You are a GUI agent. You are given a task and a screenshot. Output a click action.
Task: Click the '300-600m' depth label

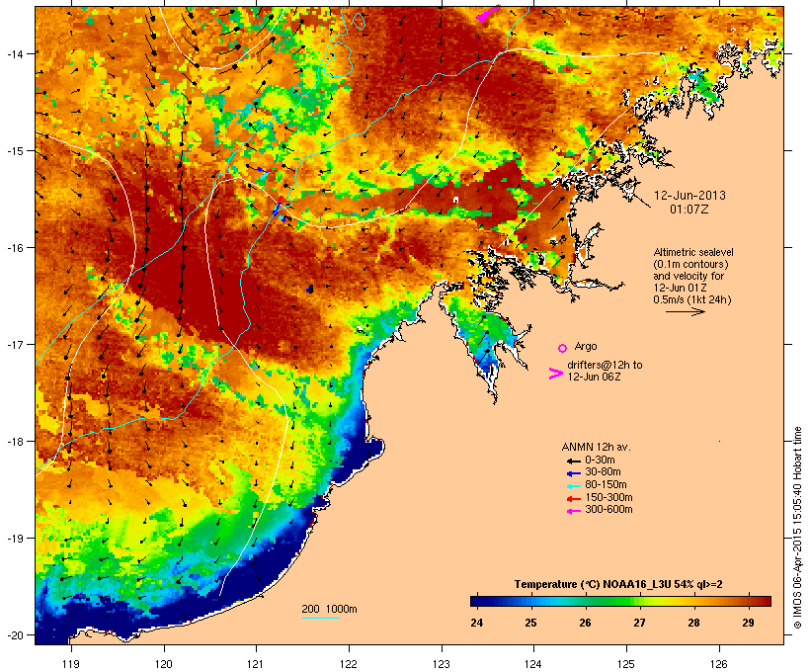608,510
